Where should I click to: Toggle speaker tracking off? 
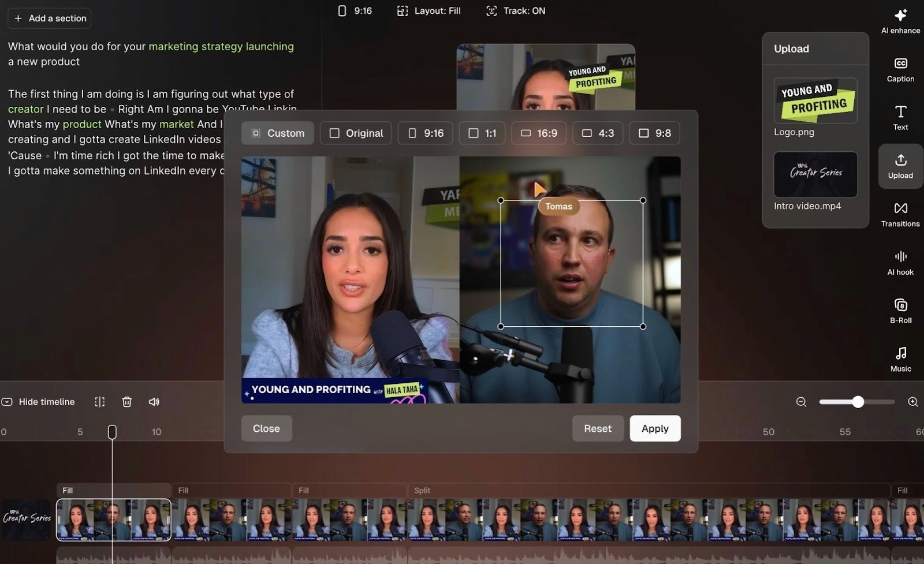coord(515,10)
